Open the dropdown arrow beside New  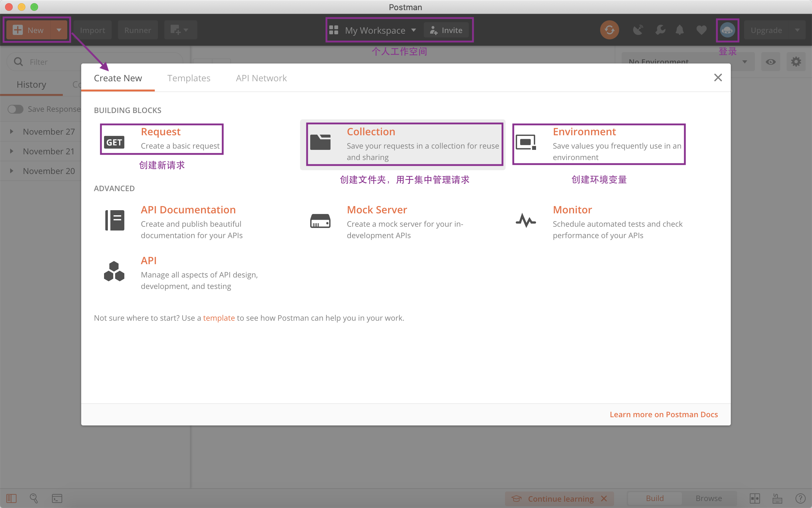tap(59, 30)
